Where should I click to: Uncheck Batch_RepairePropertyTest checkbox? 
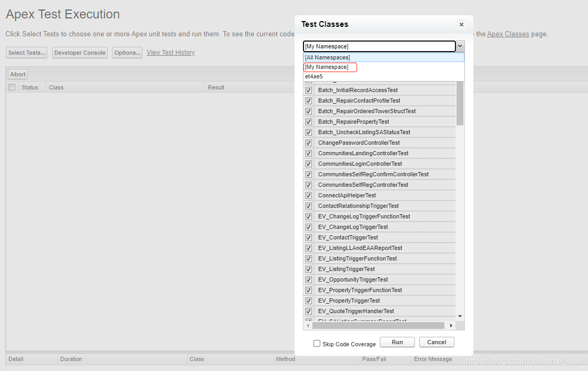click(308, 122)
